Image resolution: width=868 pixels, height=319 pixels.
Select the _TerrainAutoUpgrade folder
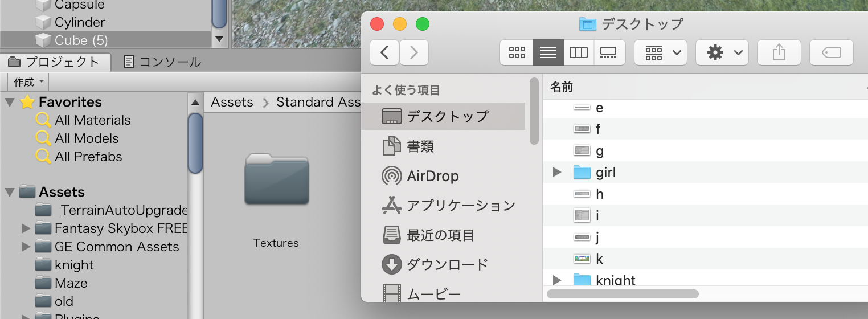click(111, 210)
